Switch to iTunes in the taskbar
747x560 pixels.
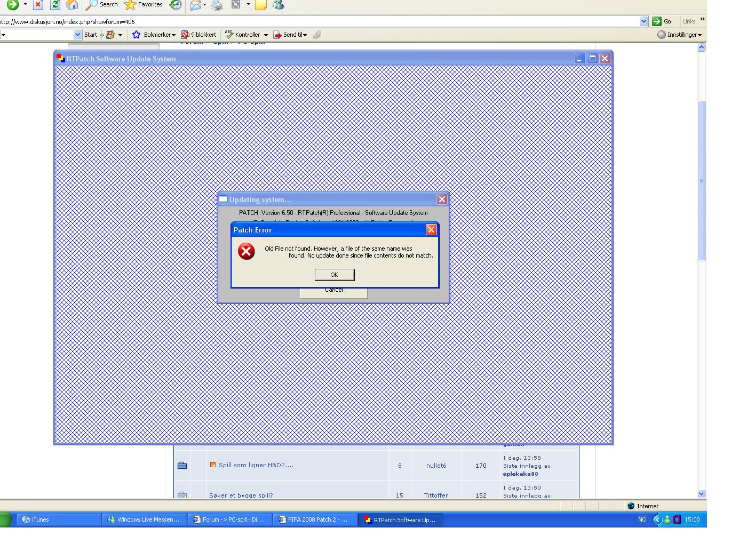59,519
